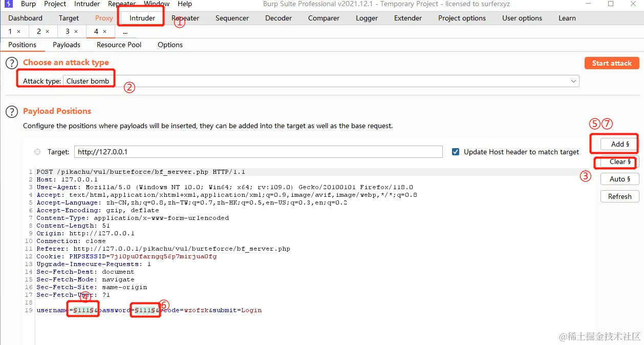Click the Connection: close line
Viewport: 644px width, 345px height.
tap(71, 241)
